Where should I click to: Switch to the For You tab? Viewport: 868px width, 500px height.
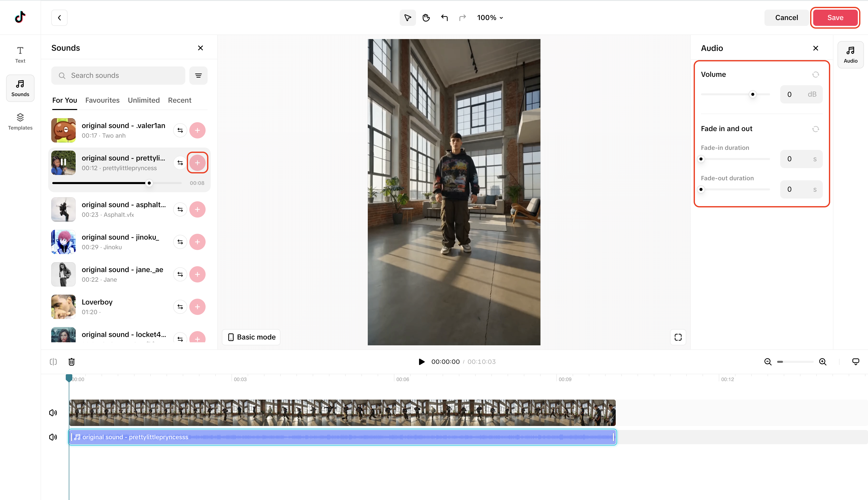[65, 100]
